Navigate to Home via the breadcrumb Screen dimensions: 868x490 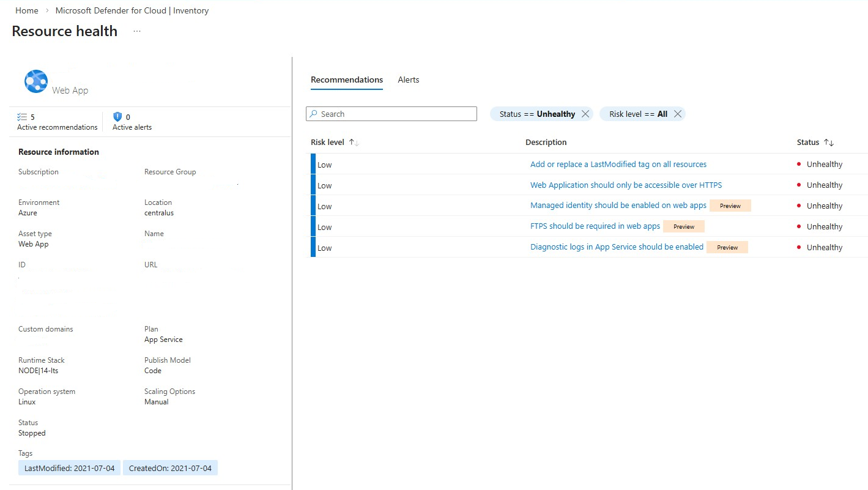[x=26, y=10]
